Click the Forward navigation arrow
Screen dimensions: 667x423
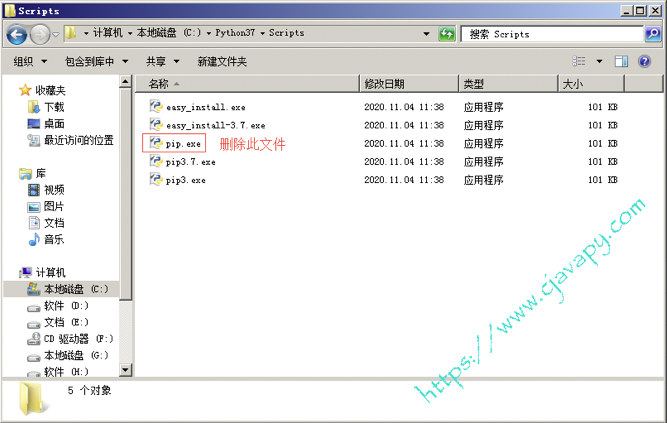click(40, 34)
